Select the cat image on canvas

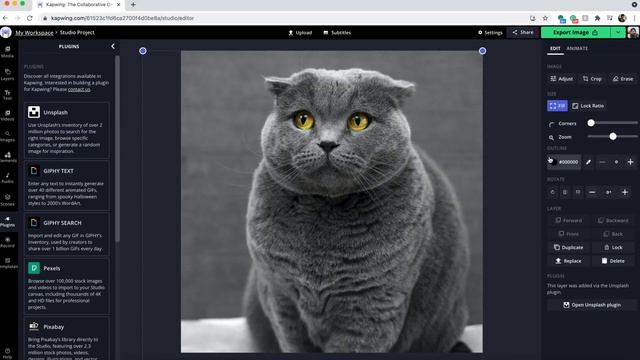[x=331, y=202]
